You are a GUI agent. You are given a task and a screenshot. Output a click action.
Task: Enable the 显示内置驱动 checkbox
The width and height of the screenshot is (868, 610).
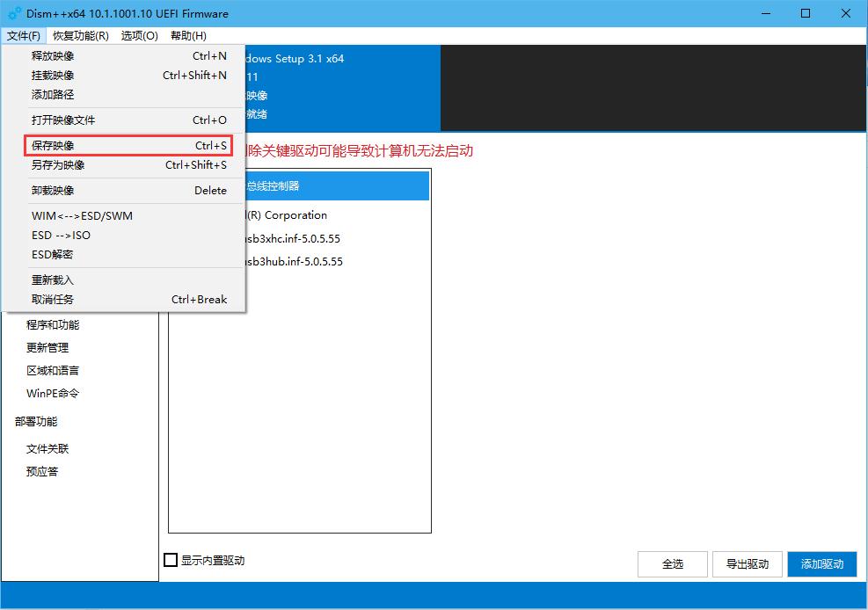170,560
